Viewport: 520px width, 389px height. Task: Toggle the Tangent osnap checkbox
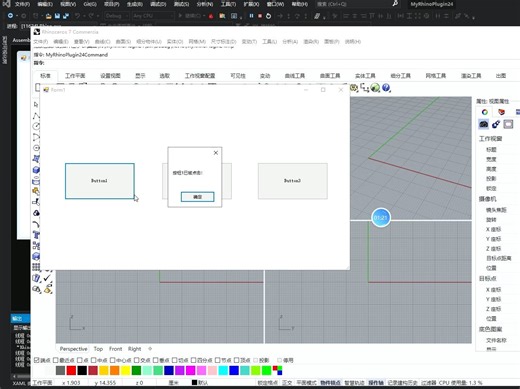[175, 360]
